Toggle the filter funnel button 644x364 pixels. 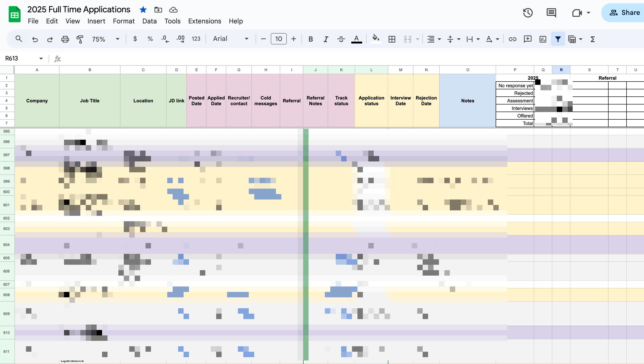click(558, 39)
